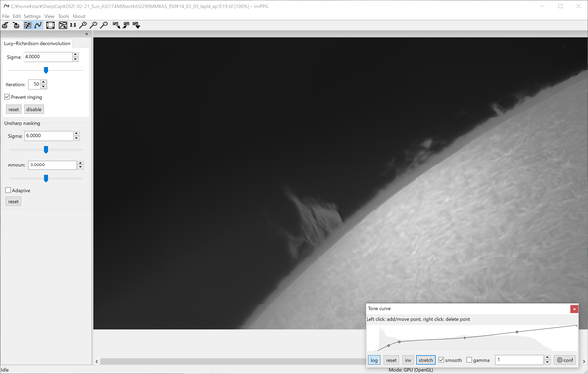Viewport: 588px width, 374px height.
Task: Decrease unsharp Amount with down arrow
Action: coord(80,167)
